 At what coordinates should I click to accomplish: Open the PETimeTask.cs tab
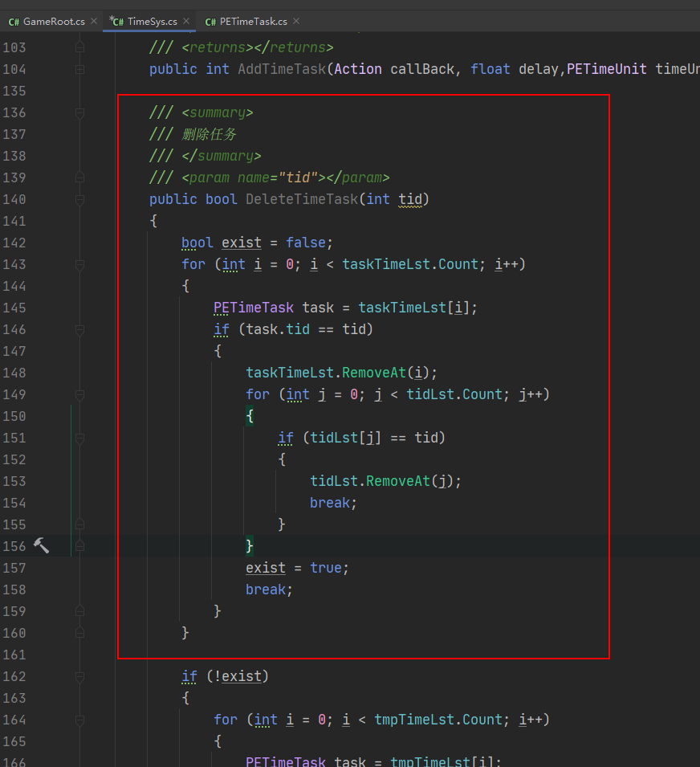(x=253, y=22)
